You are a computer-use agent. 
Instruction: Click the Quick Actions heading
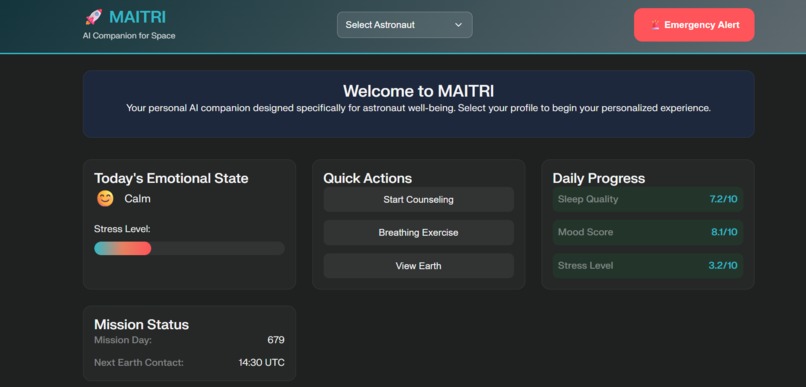(x=368, y=178)
